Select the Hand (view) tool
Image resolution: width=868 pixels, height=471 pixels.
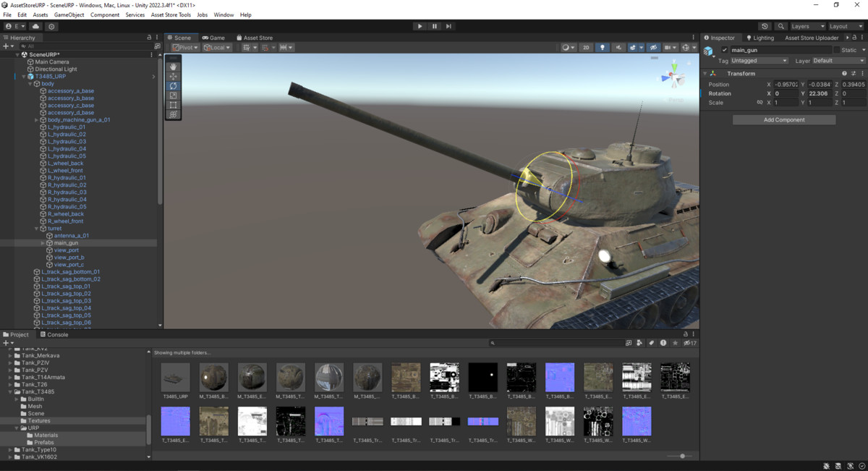(x=172, y=66)
